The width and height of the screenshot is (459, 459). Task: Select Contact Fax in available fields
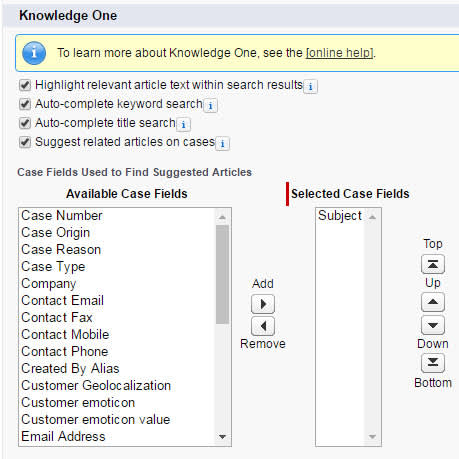click(117, 318)
